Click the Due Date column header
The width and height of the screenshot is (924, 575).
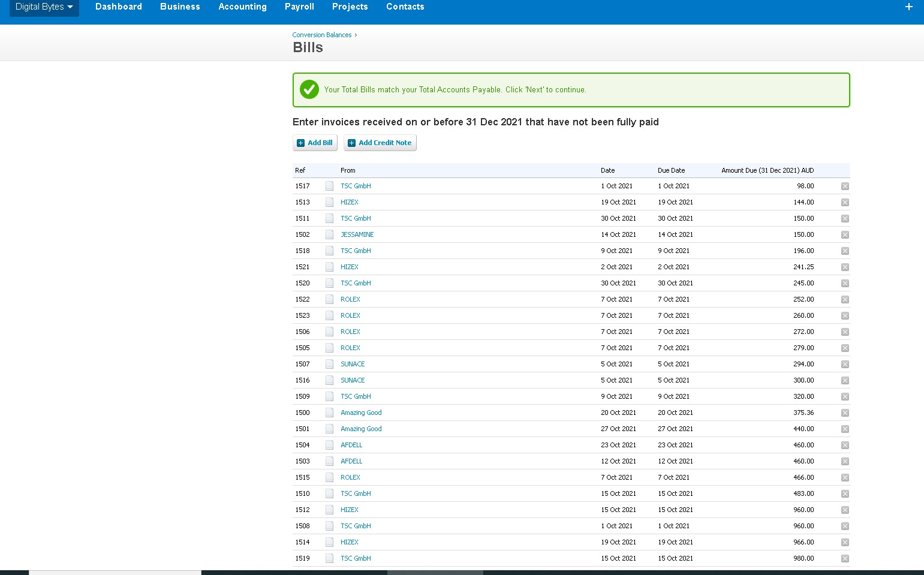(671, 170)
